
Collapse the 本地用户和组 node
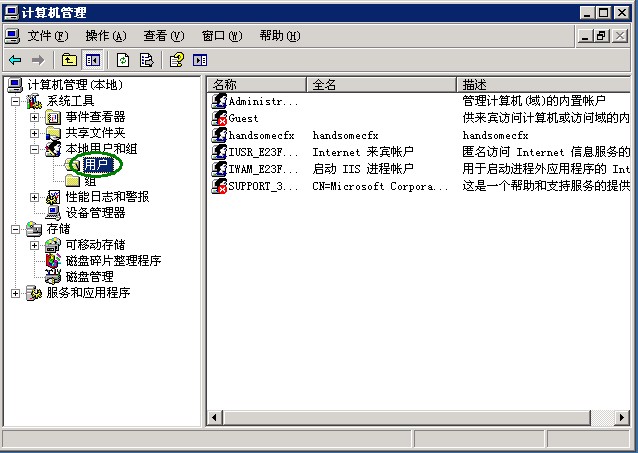click(34, 149)
